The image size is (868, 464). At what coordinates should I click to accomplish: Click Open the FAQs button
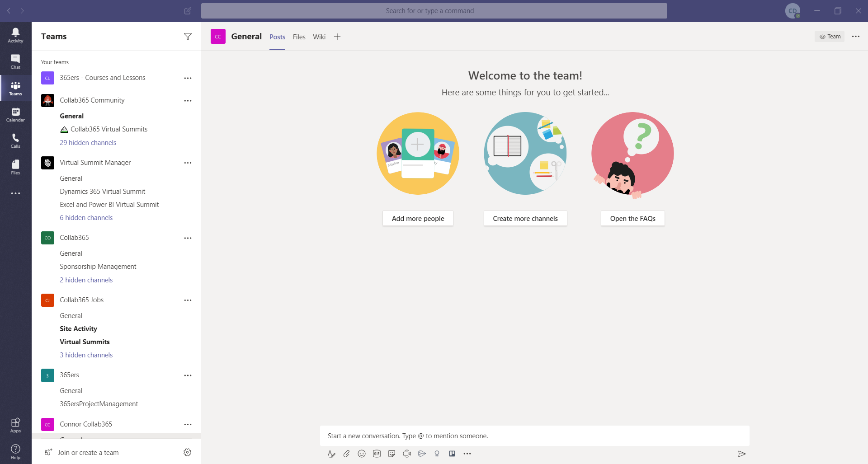(632, 219)
